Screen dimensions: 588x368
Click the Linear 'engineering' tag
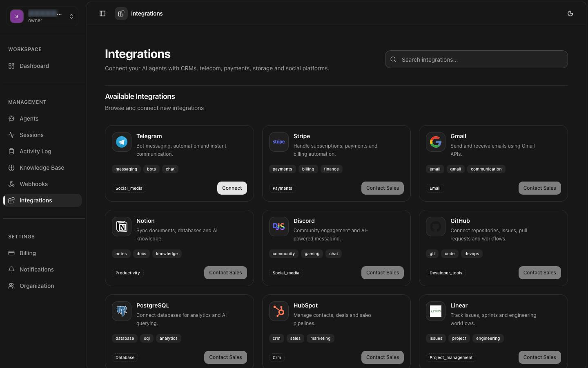pyautogui.click(x=488, y=339)
